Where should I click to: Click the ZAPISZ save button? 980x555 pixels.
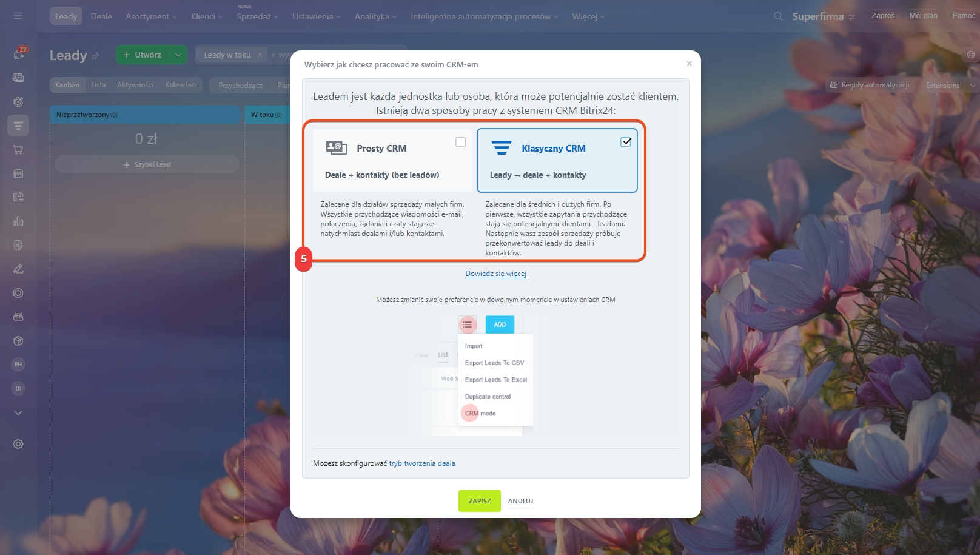(x=480, y=501)
